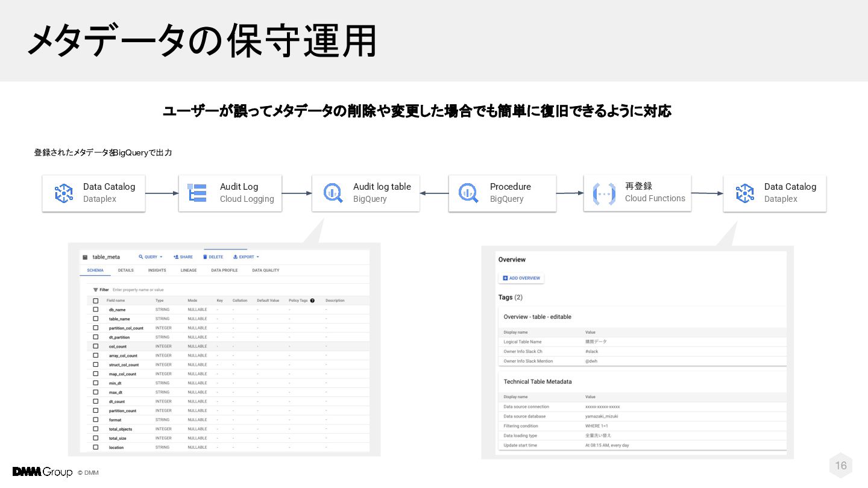868x488 pixels.
Task: Click the right Data Catalog Dataplex hexagon icon
Action: [x=745, y=193]
